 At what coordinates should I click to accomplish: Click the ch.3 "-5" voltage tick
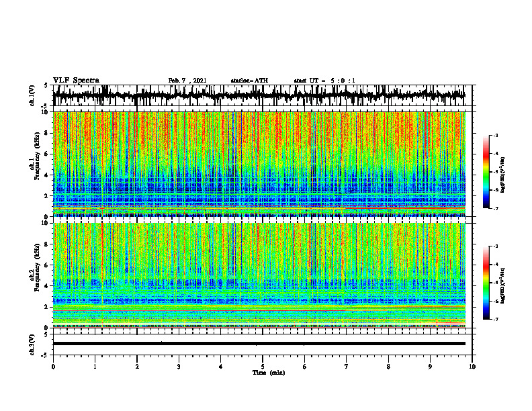[x=45, y=355]
